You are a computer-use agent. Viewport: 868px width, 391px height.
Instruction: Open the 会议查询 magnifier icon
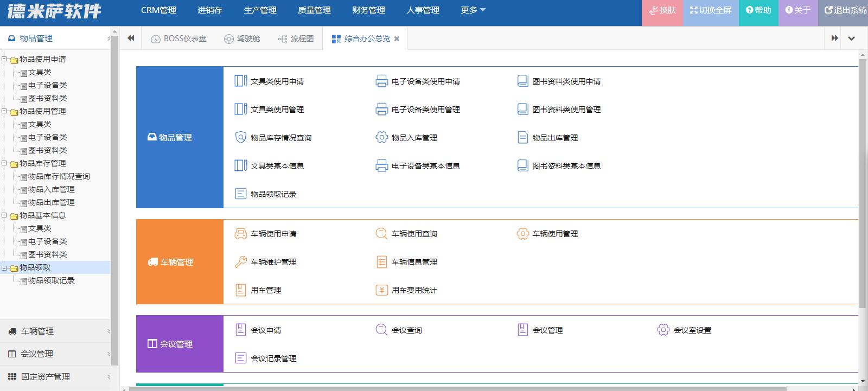[x=382, y=330]
